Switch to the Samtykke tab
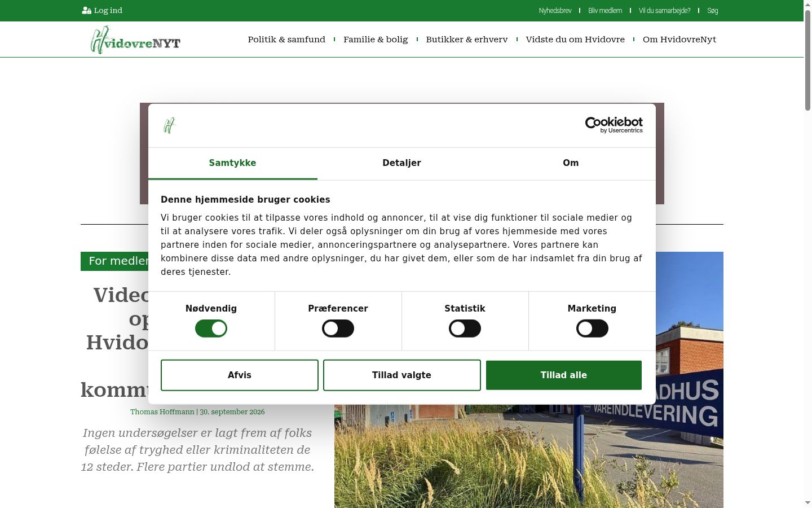This screenshot has width=812, height=508. pyautogui.click(x=232, y=163)
